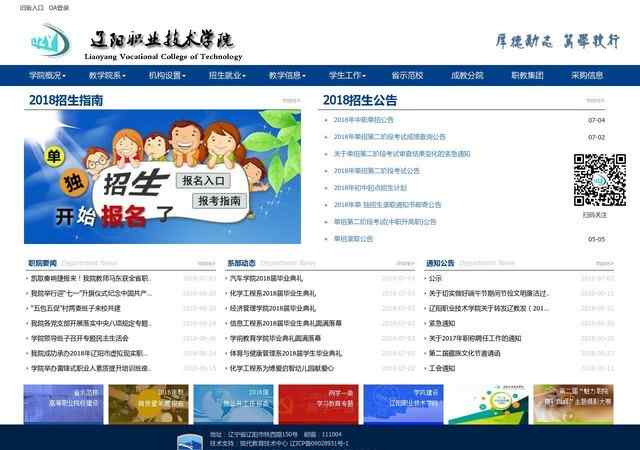The height and width of the screenshot is (450, 640).
Task: Open the 成教分院 nav item
Action: pyautogui.click(x=467, y=76)
